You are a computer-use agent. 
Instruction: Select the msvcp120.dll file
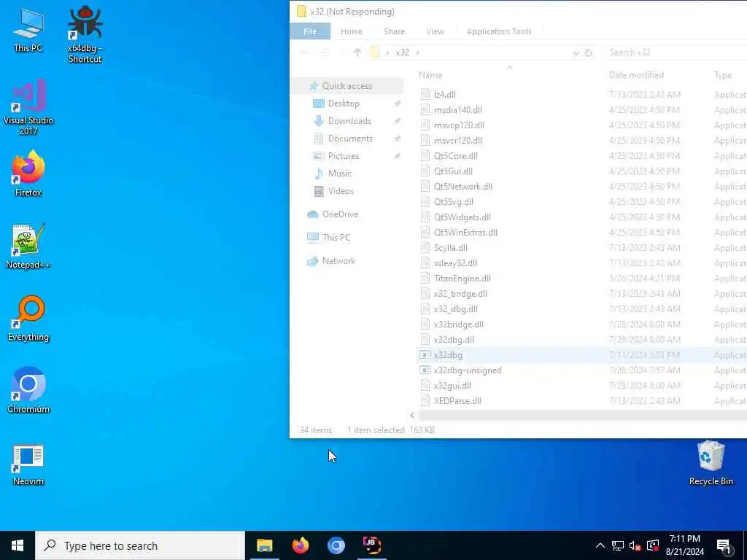tap(459, 125)
